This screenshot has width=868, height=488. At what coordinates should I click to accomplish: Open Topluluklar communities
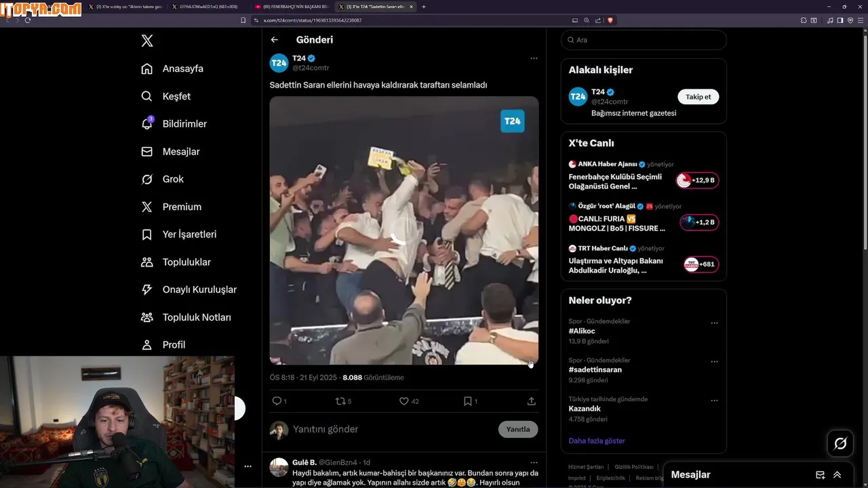tap(176, 262)
